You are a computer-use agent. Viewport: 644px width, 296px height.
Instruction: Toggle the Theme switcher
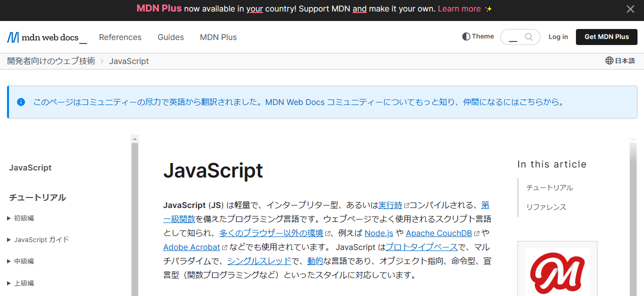coord(478,36)
